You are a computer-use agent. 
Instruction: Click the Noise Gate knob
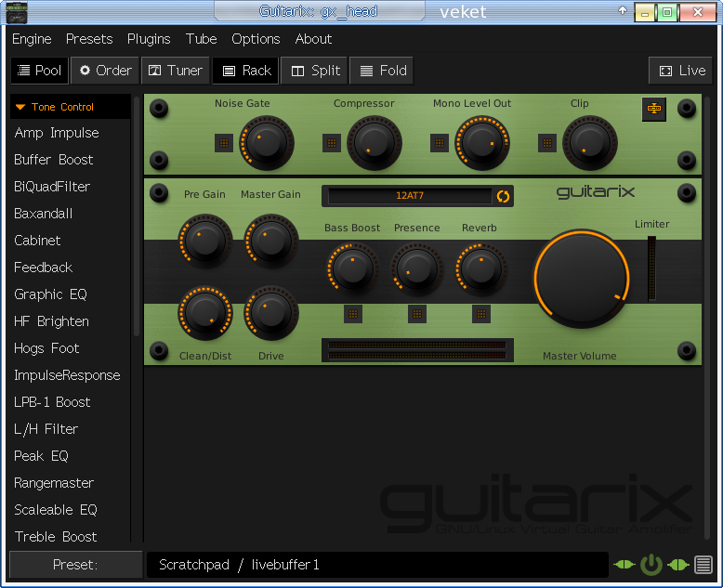[267, 143]
